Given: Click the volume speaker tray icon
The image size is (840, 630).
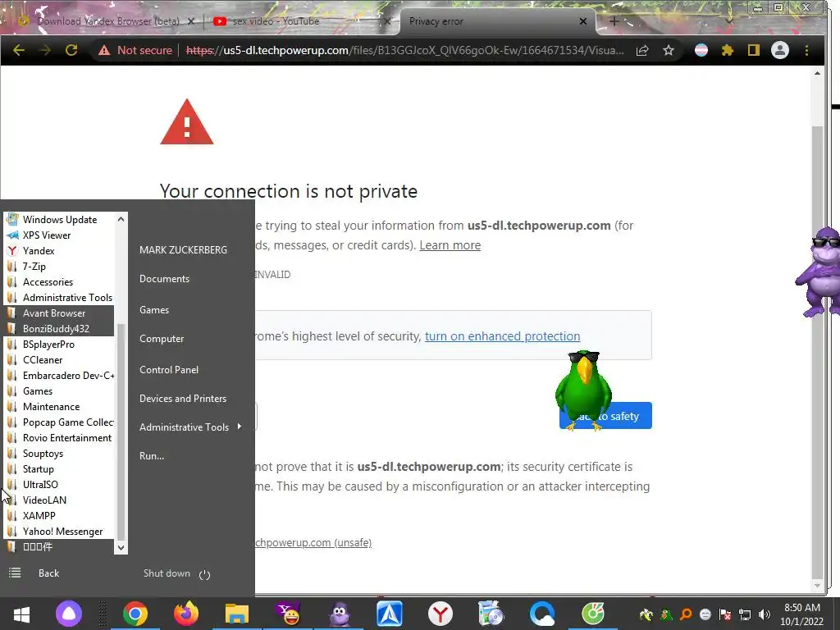Looking at the screenshot, I should 765,614.
